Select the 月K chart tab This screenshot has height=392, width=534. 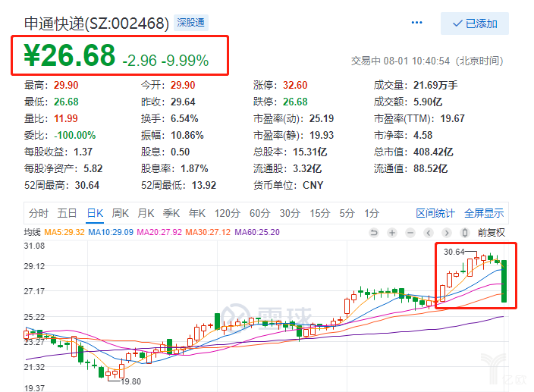pos(146,213)
